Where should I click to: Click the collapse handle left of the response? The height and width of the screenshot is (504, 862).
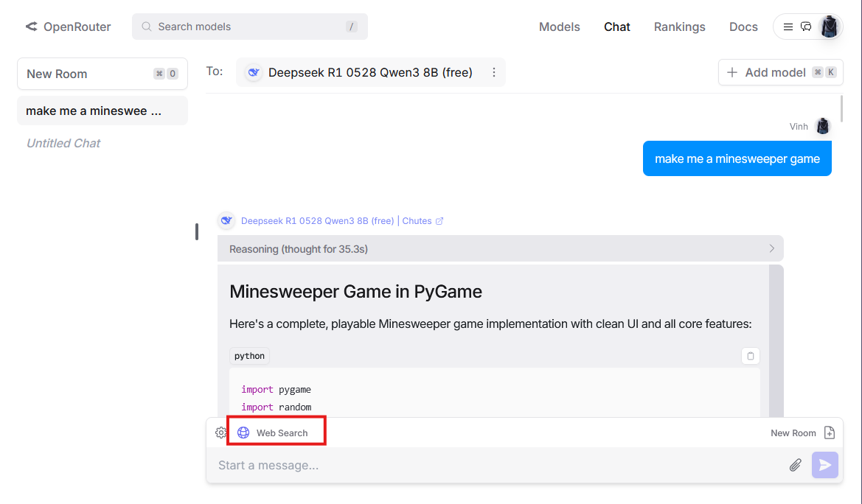click(x=197, y=231)
